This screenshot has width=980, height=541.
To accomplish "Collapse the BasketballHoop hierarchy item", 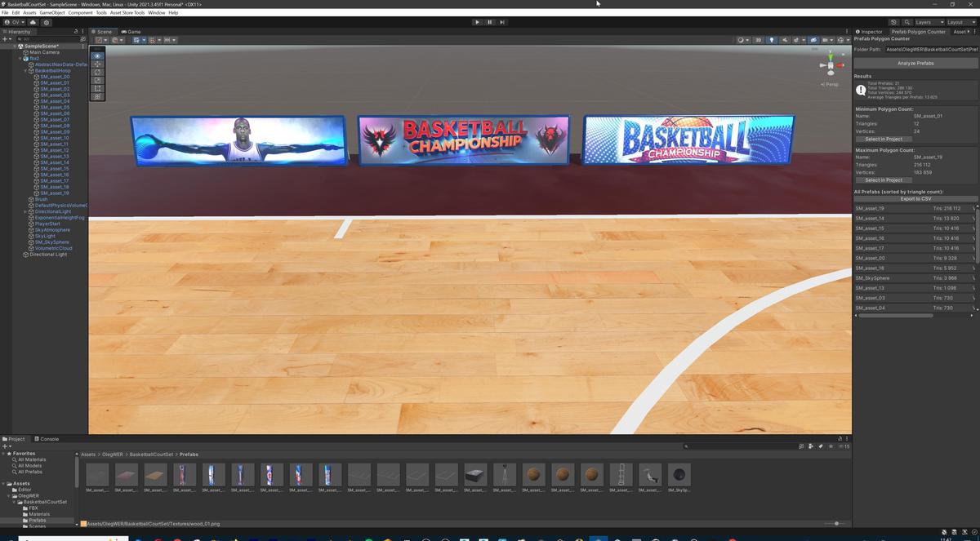I will [27, 70].
